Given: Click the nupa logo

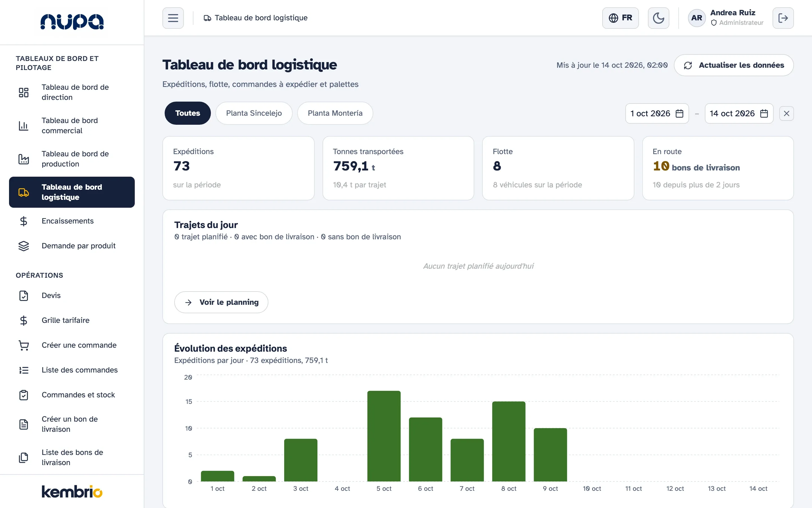Looking at the screenshot, I should (72, 22).
